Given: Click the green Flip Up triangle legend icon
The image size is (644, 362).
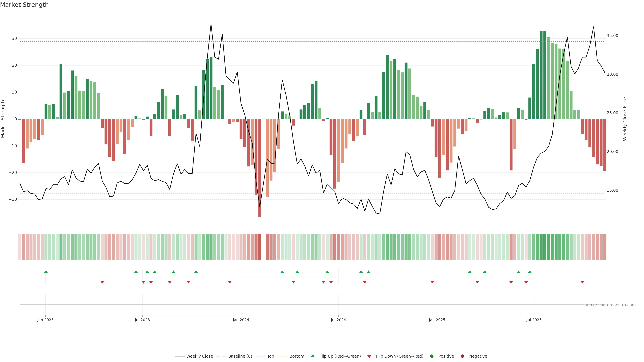Looking at the screenshot, I should point(312,356).
